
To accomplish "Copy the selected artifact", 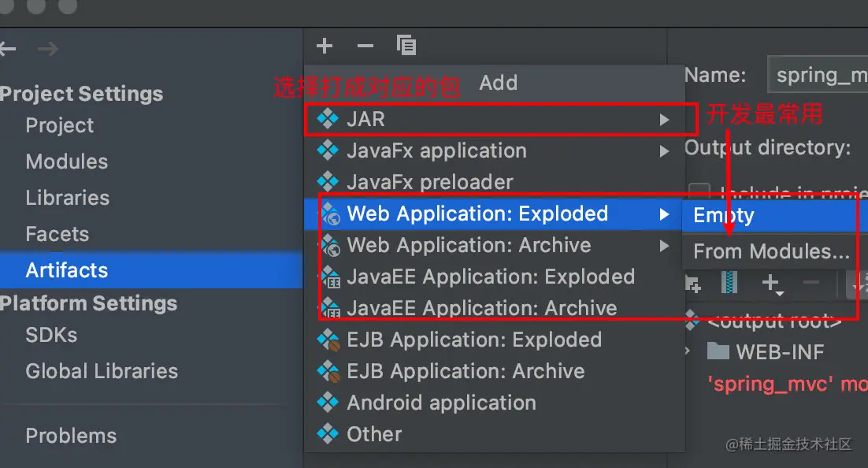I will point(406,46).
